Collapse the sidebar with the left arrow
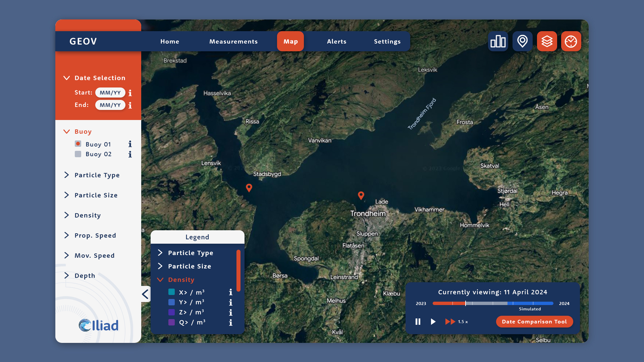The image size is (644, 362). tap(145, 294)
